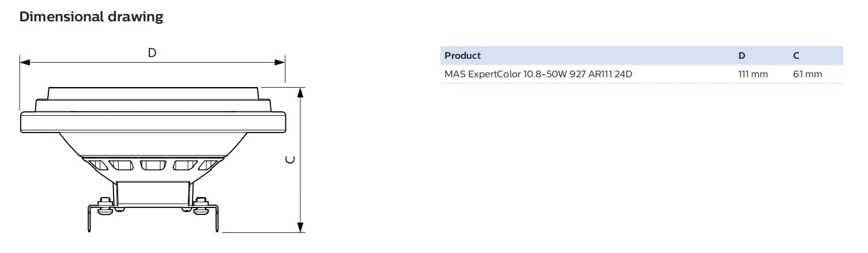The height and width of the screenshot is (253, 868).
Task: Click the bottom arrowhead of the C dimension
Action: click(x=300, y=228)
